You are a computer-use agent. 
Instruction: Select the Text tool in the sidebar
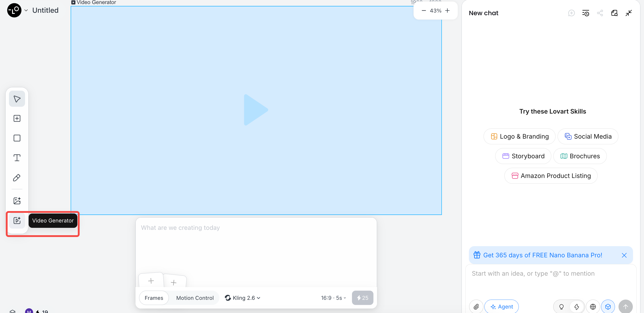click(x=17, y=157)
